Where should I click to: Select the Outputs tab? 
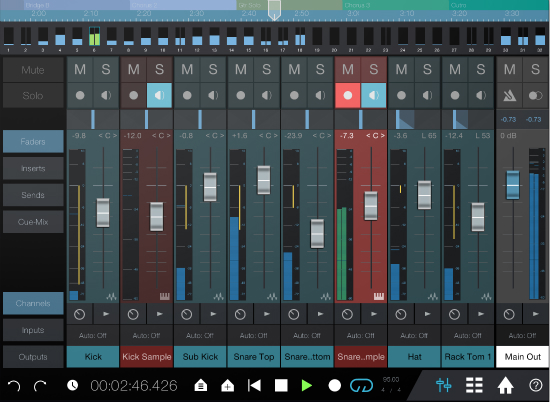pos(33,357)
